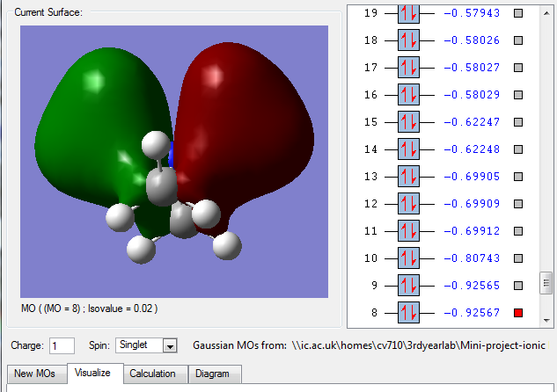This screenshot has height=392, width=557.
Task: Click the Gaussian MOs file path text
Action: tap(419, 345)
